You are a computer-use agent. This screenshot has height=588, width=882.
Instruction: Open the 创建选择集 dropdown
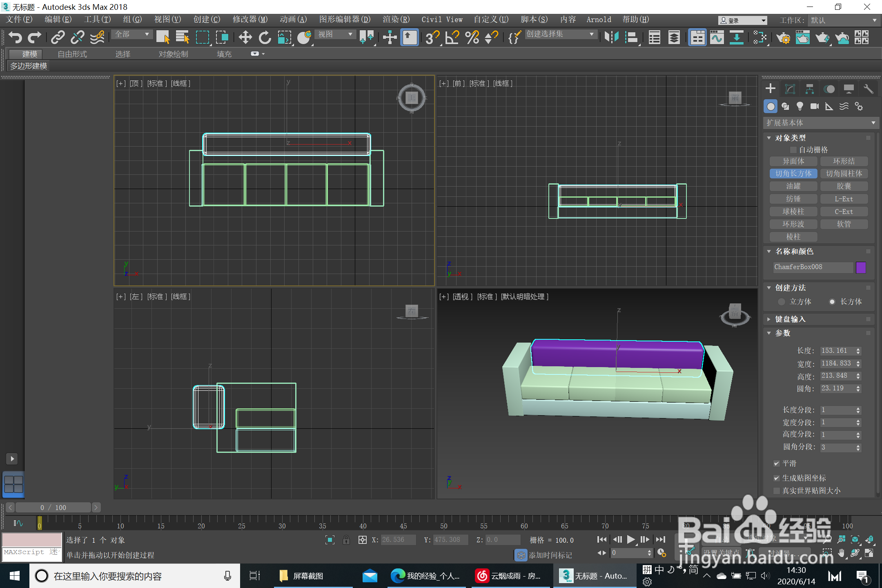coord(559,34)
